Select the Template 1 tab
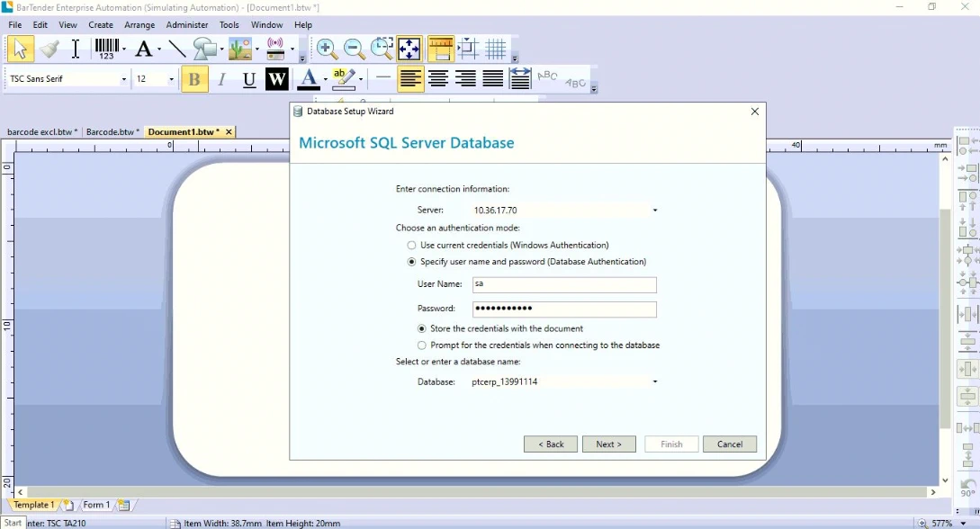980x529 pixels. 34,505
